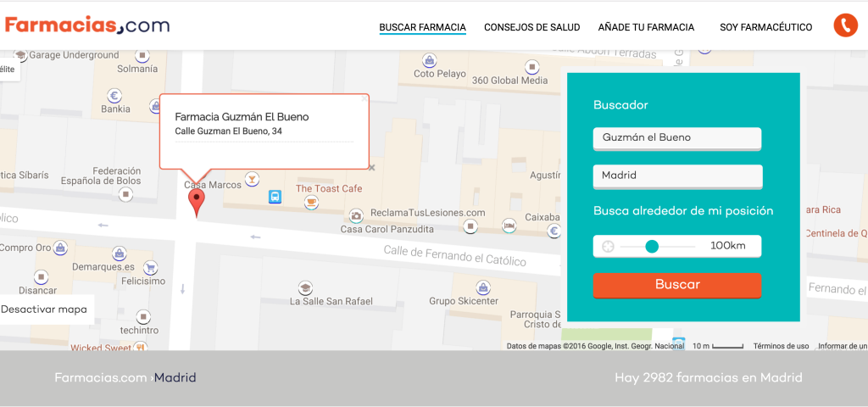868x407 pixels.
Task: Click the orange Buscar button
Action: 677,285
